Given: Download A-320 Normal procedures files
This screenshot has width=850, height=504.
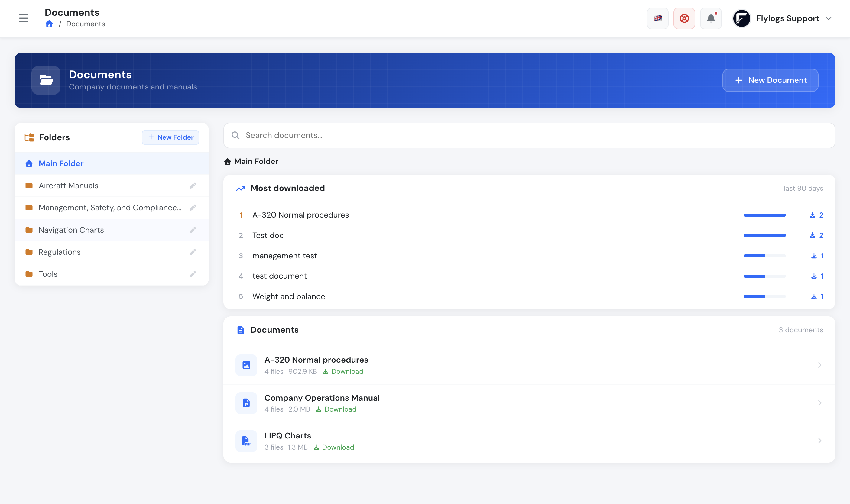Looking at the screenshot, I should [343, 372].
